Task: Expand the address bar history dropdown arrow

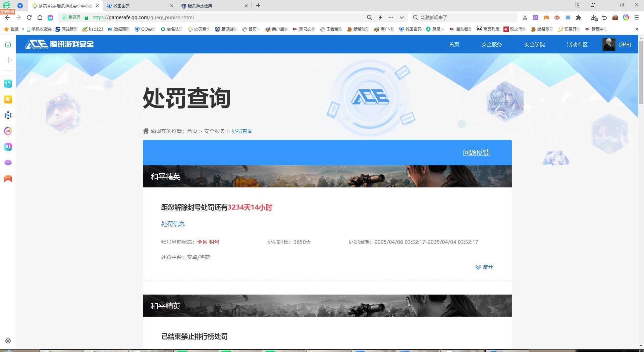Action: click(x=401, y=17)
